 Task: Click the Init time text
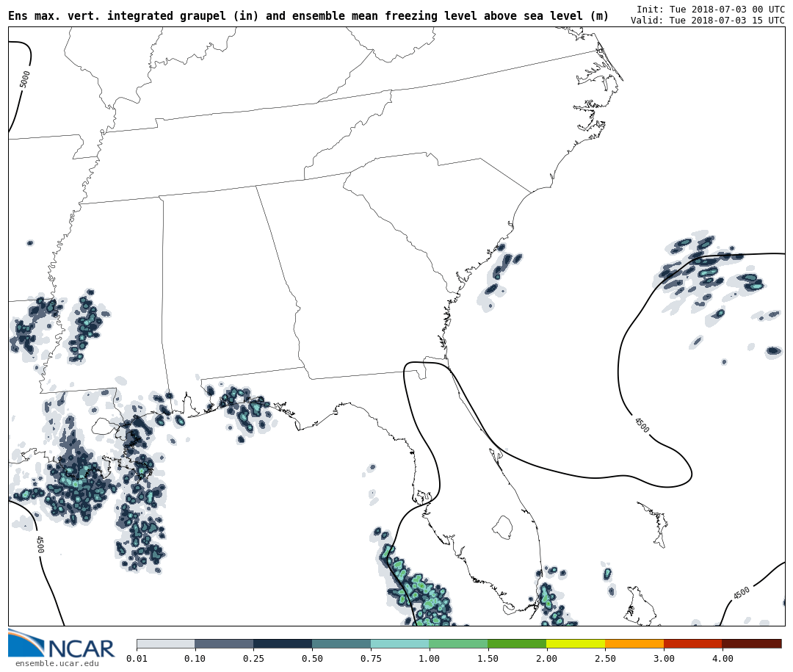coord(710,9)
